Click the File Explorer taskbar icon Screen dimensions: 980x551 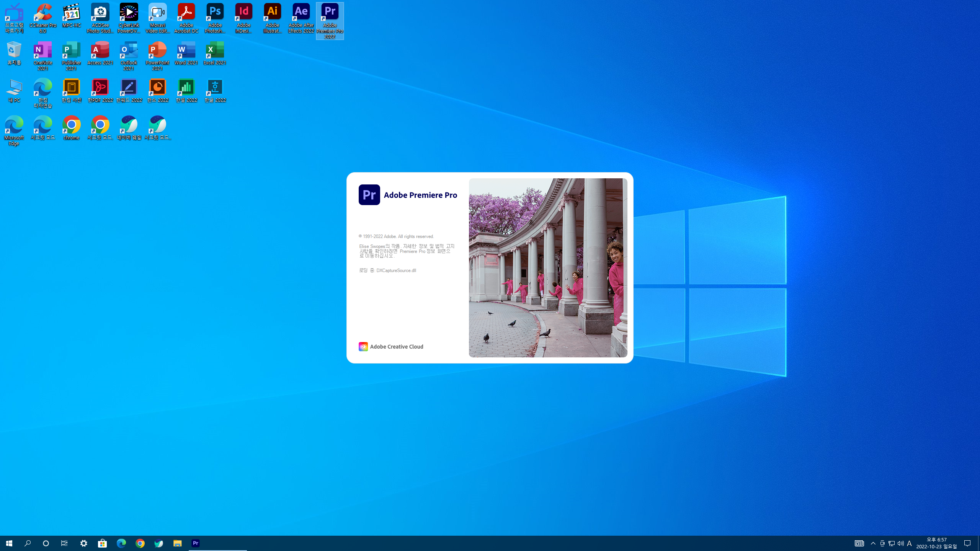(177, 543)
